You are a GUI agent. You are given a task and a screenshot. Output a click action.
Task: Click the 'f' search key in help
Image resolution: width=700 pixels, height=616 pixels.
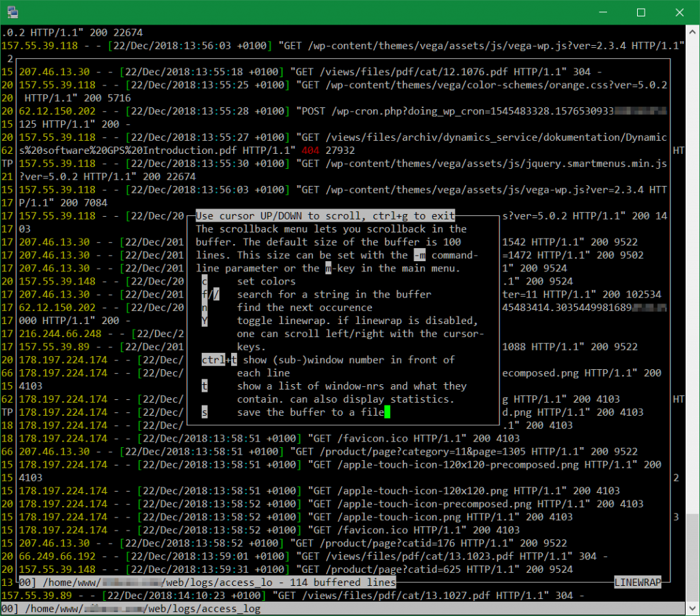coord(204,295)
